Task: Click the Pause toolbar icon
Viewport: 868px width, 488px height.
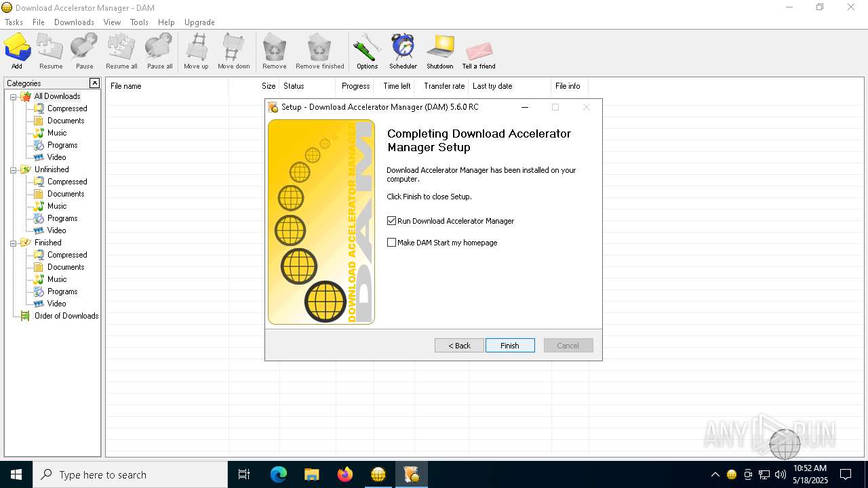Action: 84,52
